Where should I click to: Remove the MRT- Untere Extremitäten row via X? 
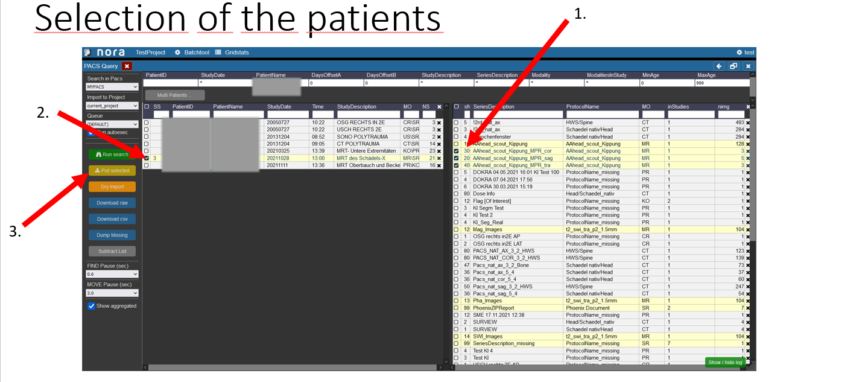pyautogui.click(x=439, y=151)
